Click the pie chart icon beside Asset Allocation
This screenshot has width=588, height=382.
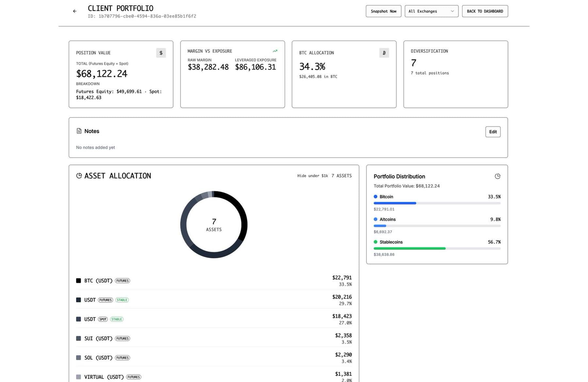pos(79,176)
